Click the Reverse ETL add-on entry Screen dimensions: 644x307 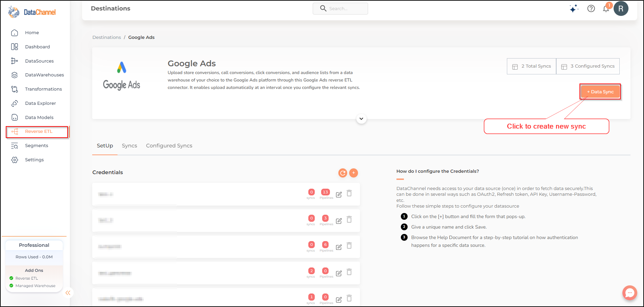[24, 278]
